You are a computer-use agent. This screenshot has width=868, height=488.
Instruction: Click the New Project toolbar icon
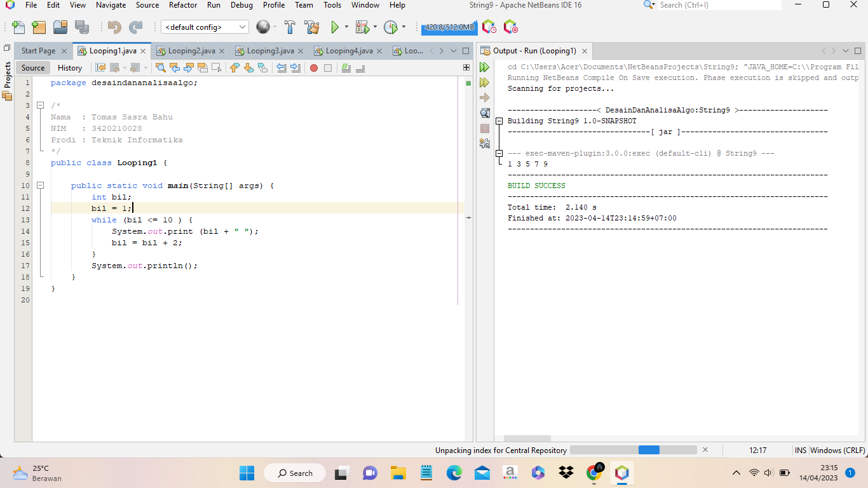pyautogui.click(x=39, y=27)
